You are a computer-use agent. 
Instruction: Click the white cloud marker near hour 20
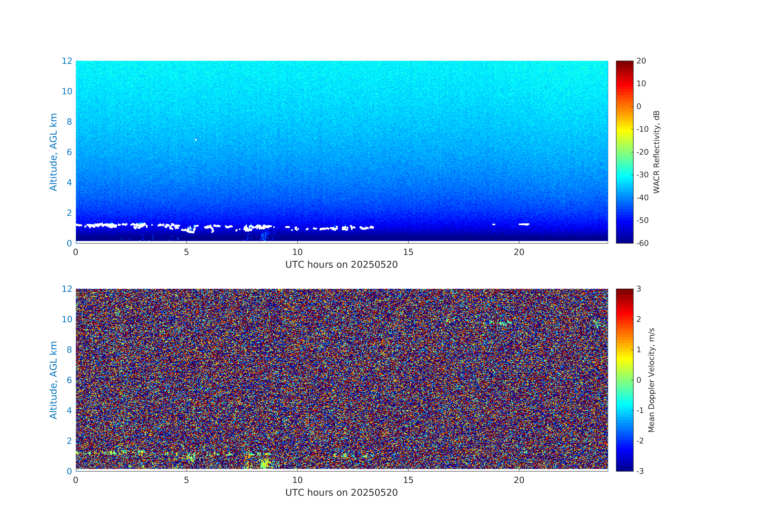click(524, 224)
